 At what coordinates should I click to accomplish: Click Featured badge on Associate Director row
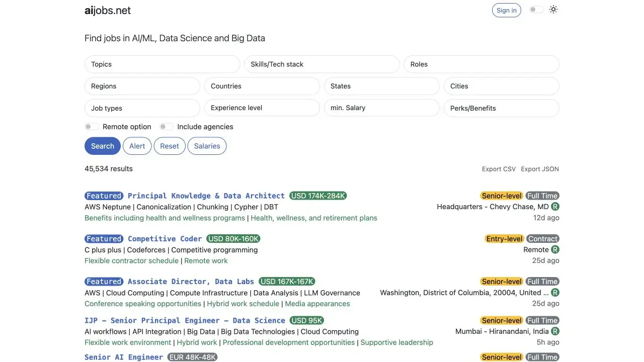(x=104, y=282)
